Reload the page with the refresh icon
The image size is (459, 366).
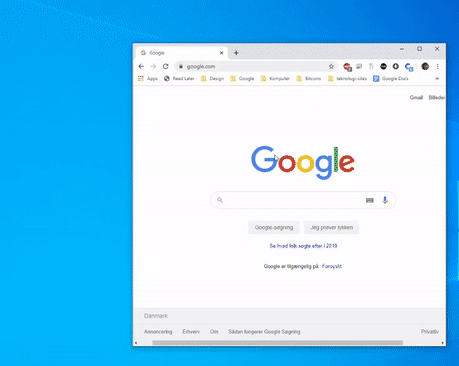[x=165, y=66]
